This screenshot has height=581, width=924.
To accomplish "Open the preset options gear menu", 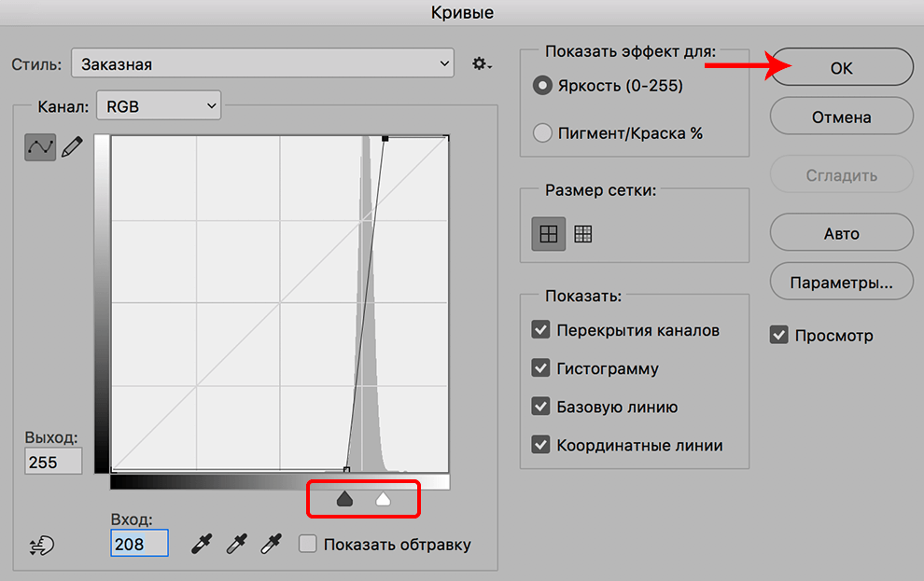I will [x=482, y=63].
